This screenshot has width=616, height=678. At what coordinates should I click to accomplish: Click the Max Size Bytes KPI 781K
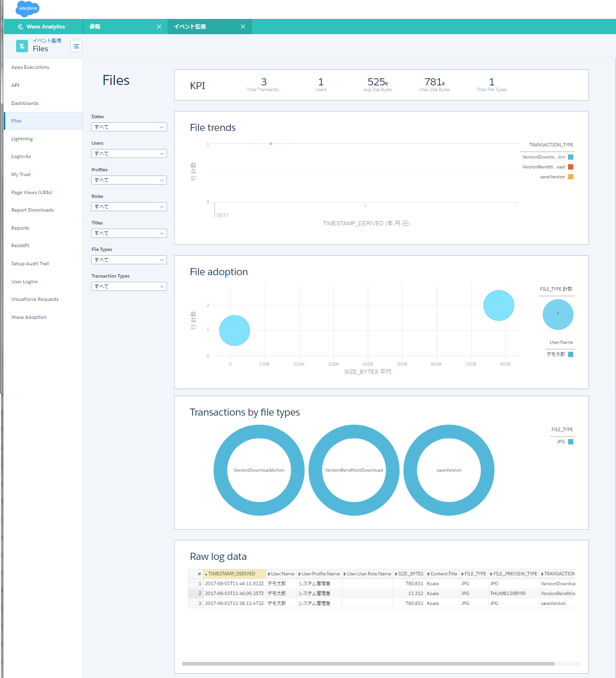point(435,82)
